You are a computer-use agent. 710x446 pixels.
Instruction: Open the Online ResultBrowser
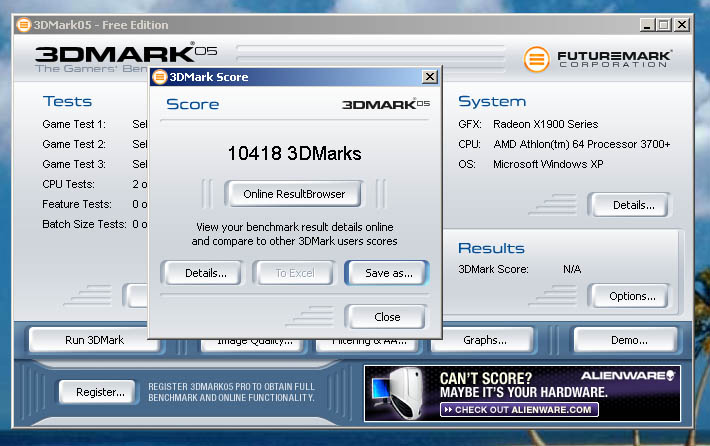click(294, 194)
